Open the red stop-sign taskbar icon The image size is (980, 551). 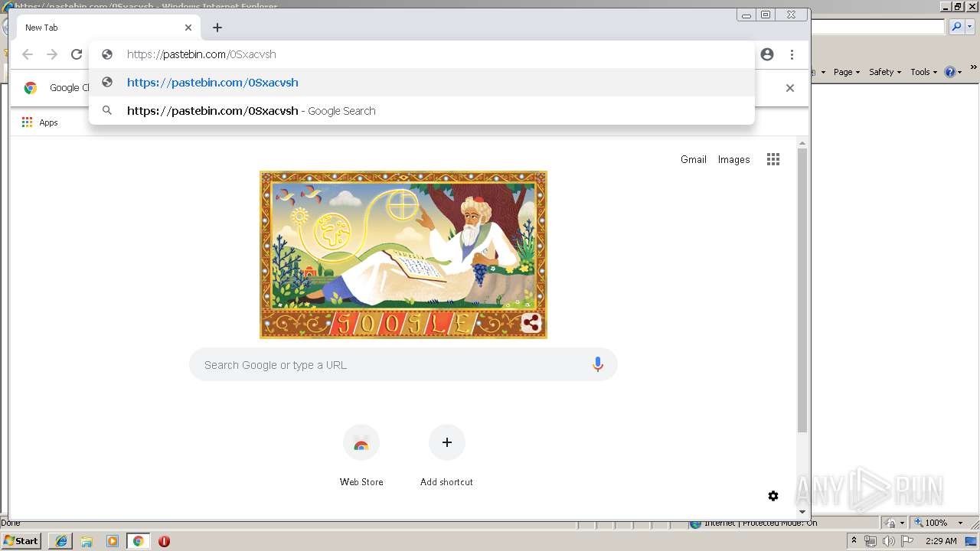[x=164, y=541]
